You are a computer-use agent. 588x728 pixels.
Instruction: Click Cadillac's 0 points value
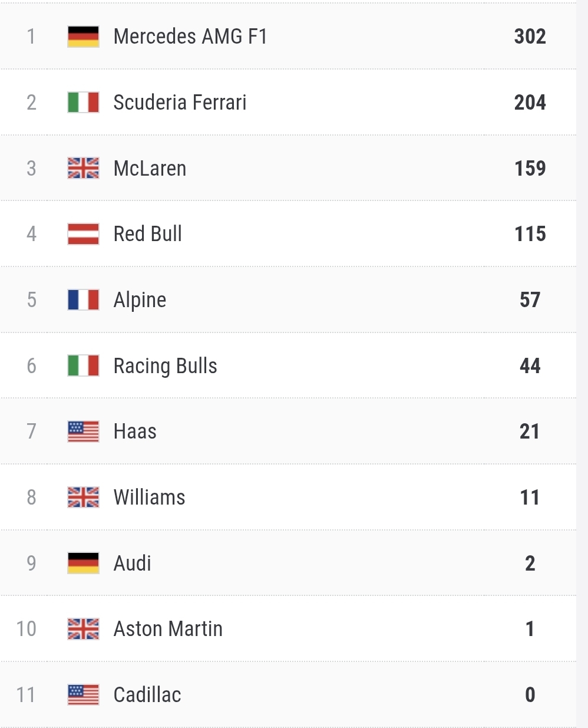click(x=530, y=695)
